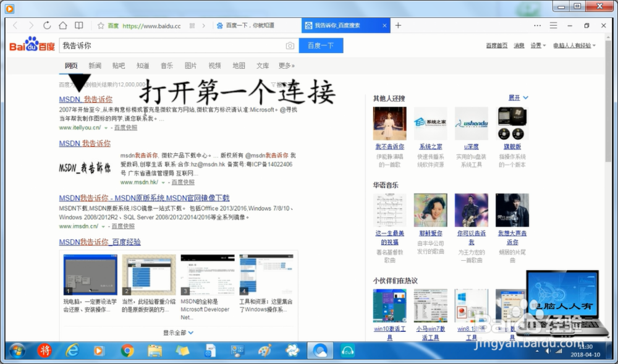Click the MSDN_我告诉你 logo image

point(85,168)
